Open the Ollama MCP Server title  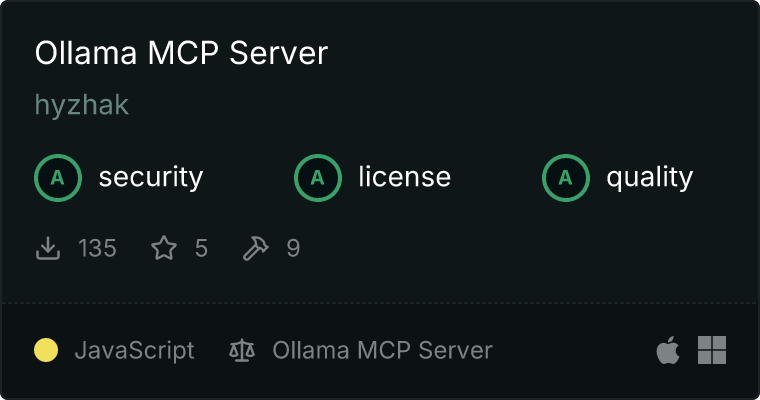[x=181, y=52]
